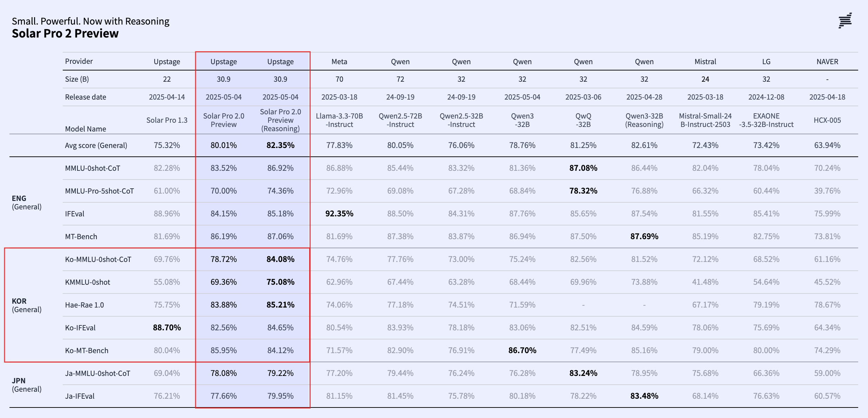Click the '39.76%' MMLU-Pro score

[827, 191]
